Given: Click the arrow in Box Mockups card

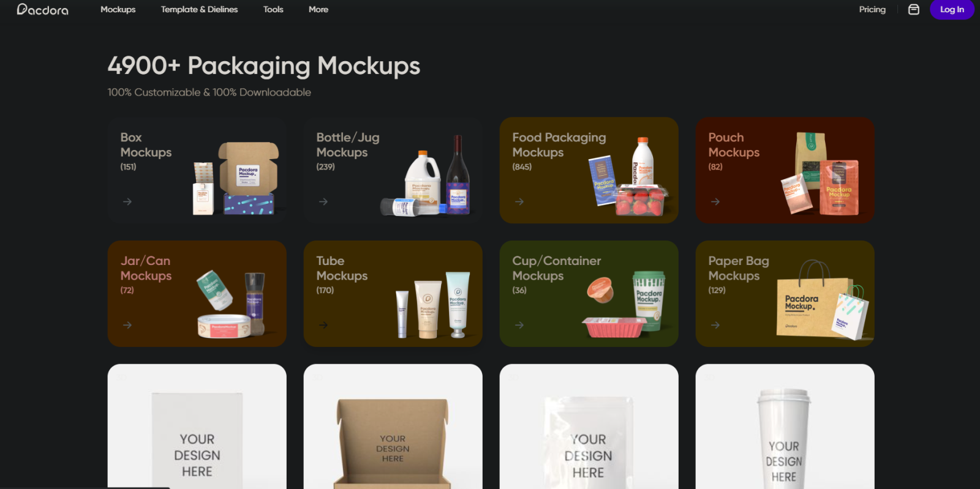Looking at the screenshot, I should (x=127, y=201).
